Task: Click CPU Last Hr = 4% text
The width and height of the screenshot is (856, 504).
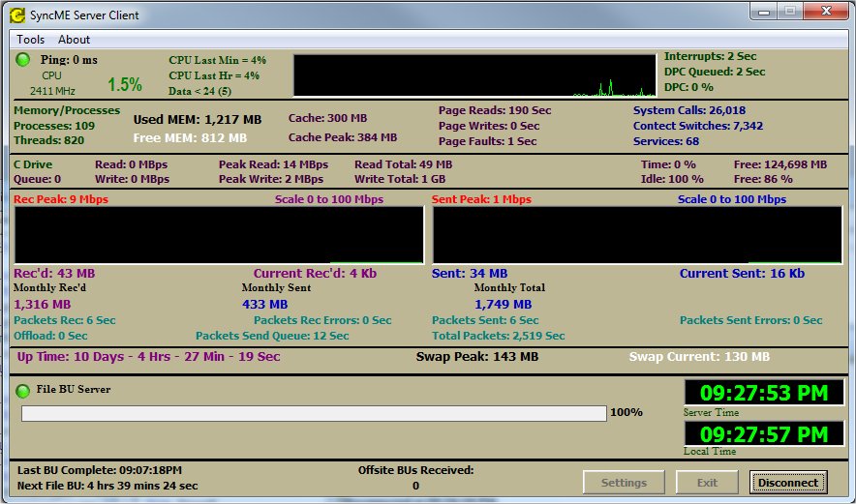Action: 214,75
